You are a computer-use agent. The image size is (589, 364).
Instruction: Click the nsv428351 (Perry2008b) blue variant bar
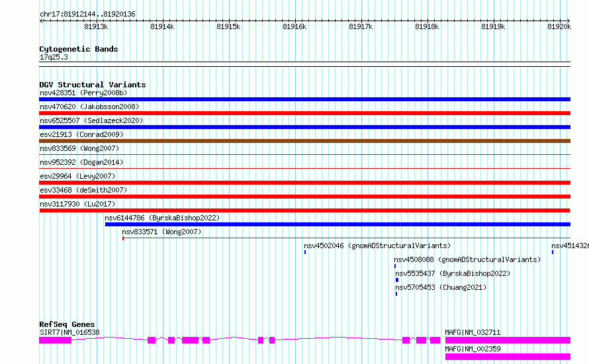(x=304, y=99)
